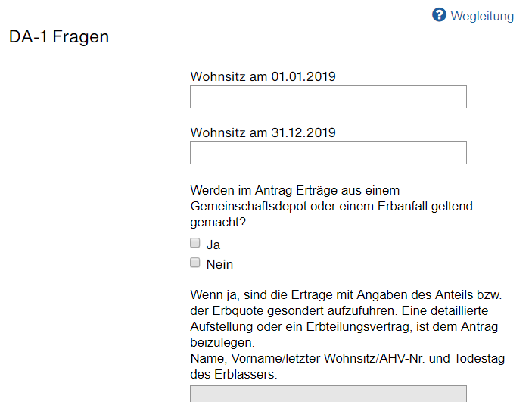532x402 pixels.
Task: Click the label Wohnsitz am 01.01.2019
Action: [263, 76]
